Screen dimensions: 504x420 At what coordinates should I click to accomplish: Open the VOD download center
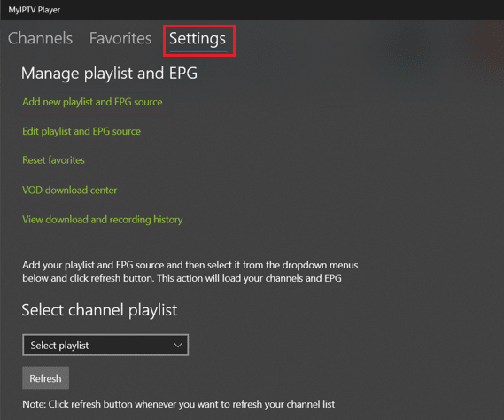coord(69,190)
